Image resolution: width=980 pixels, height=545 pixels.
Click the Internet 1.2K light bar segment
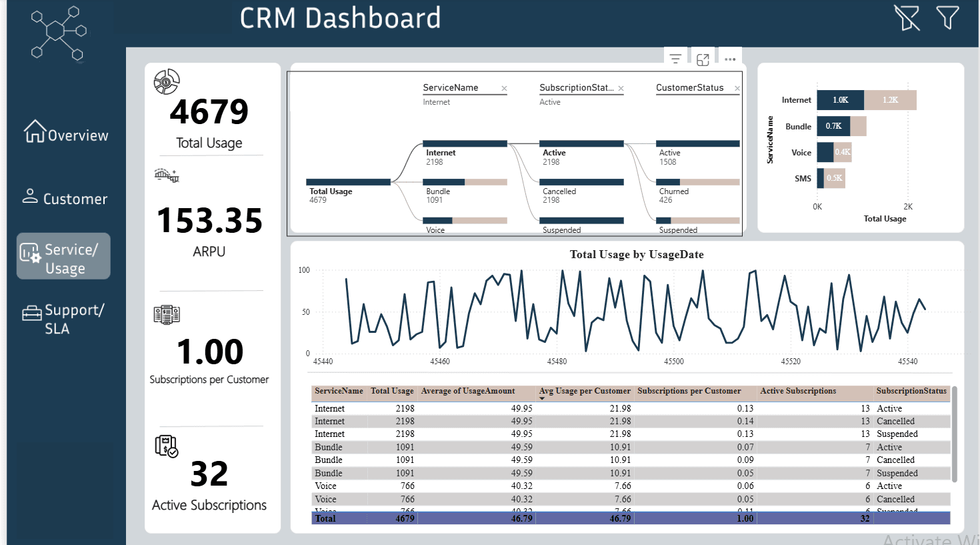point(890,100)
